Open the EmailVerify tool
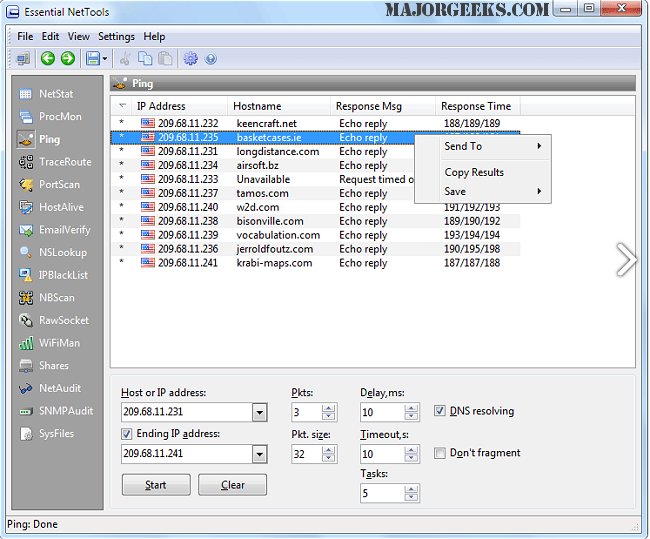650x539 pixels. (x=54, y=230)
